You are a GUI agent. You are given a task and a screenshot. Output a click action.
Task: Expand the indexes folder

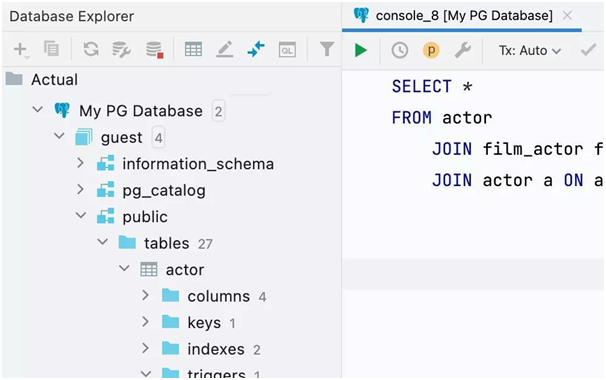coord(145,348)
